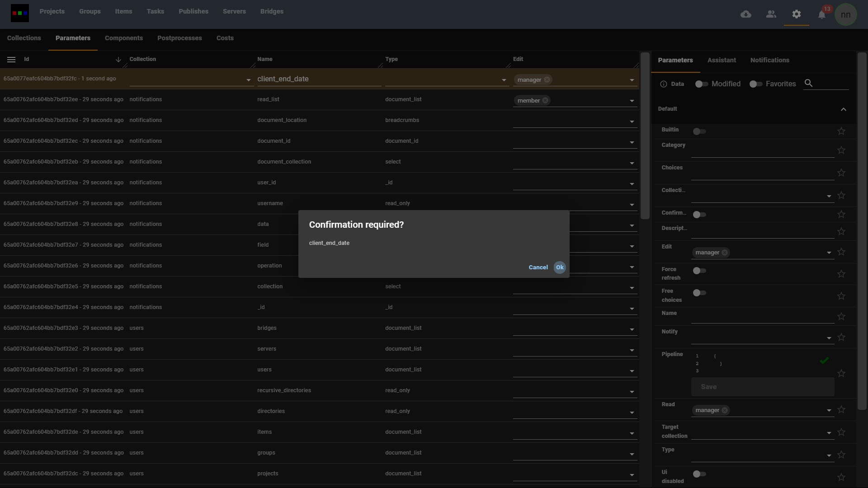The image size is (868, 488).
Task: Switch to the Assistant tab
Action: coord(722,60)
